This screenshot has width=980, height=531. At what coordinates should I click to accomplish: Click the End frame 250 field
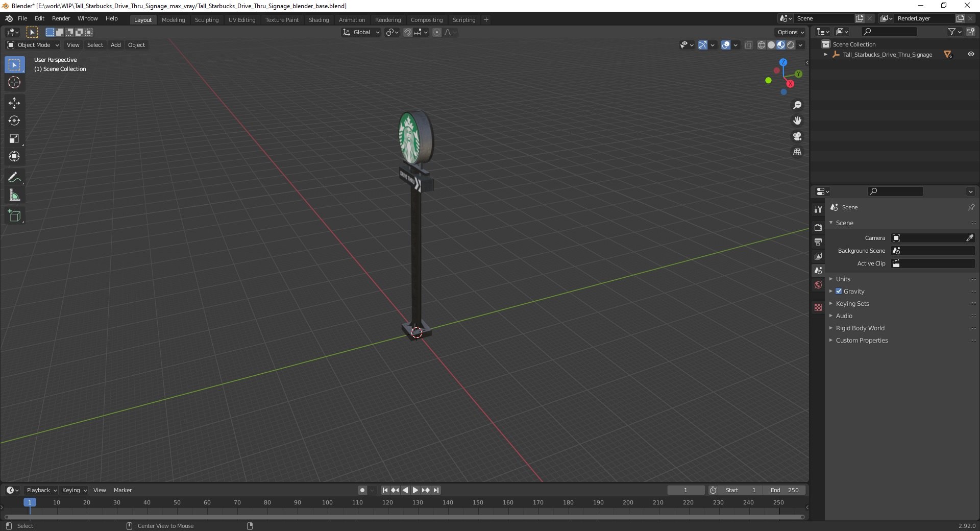click(x=785, y=490)
